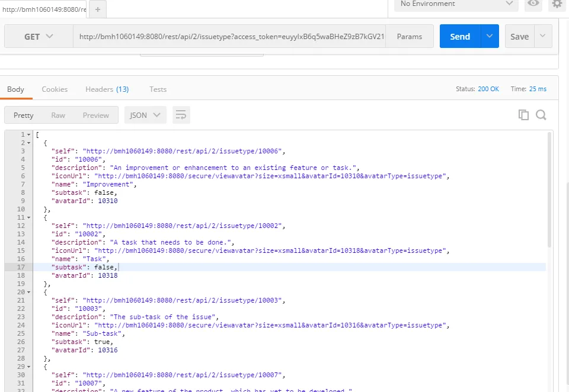Switch to the Body response tab

tap(15, 89)
